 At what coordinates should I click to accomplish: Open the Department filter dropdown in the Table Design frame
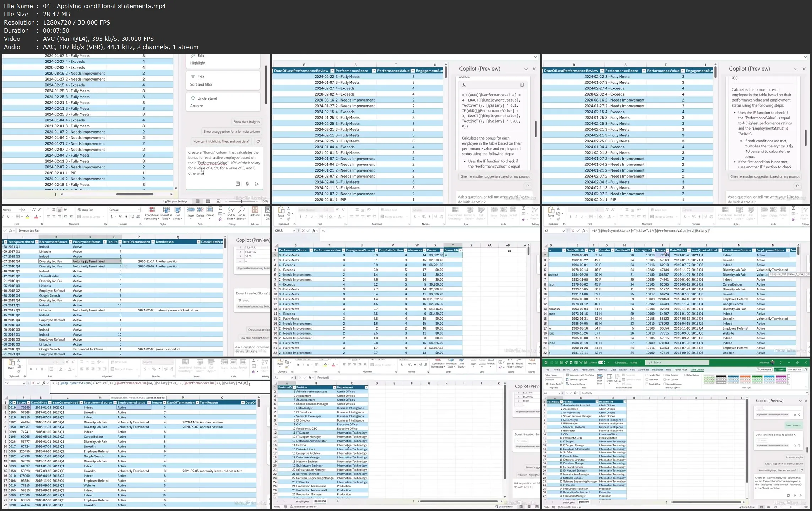[x=625, y=402]
